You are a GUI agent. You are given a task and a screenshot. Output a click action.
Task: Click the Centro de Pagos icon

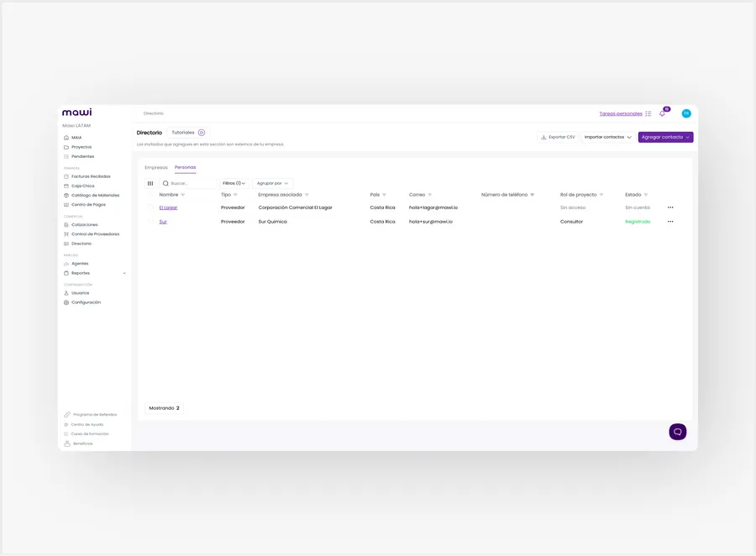(66, 205)
